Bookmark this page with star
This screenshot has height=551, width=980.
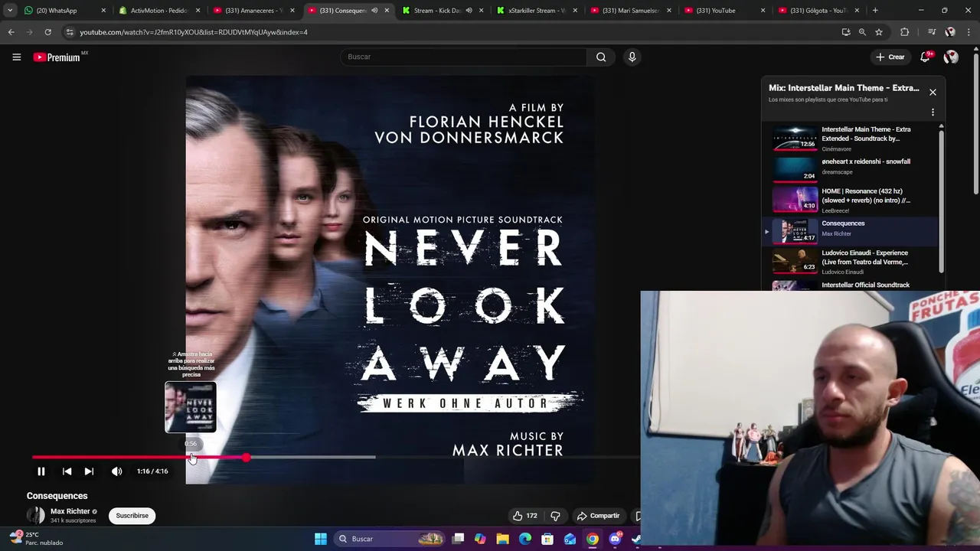pyautogui.click(x=879, y=32)
